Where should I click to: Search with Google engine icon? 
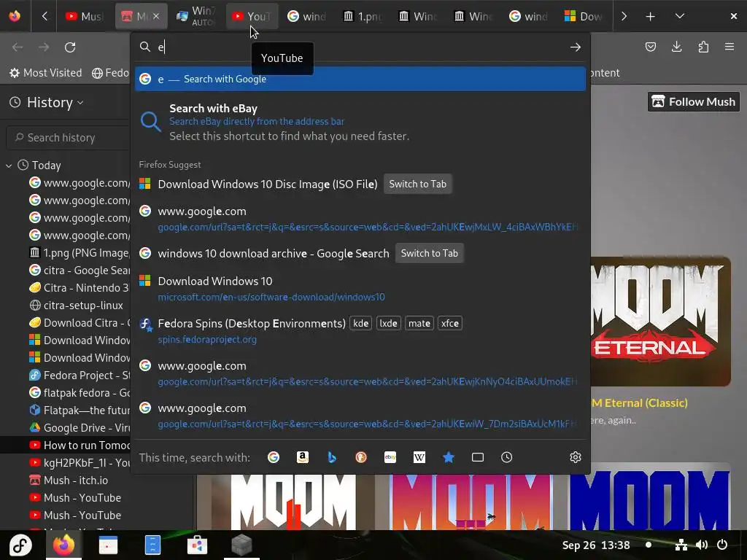click(274, 458)
